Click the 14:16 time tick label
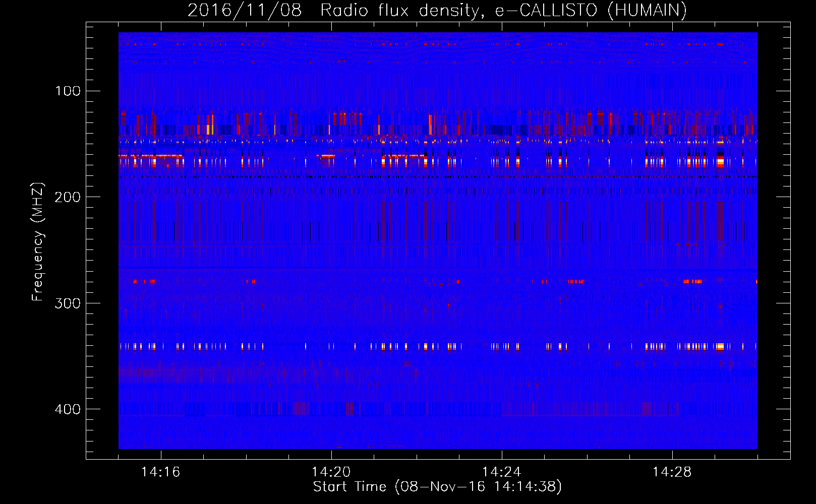 pyautogui.click(x=161, y=472)
